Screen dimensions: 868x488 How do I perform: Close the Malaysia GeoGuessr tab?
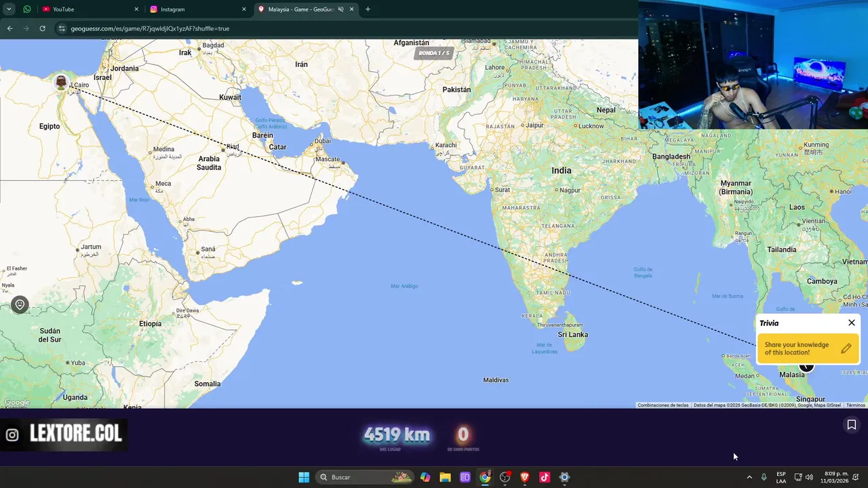point(352,9)
